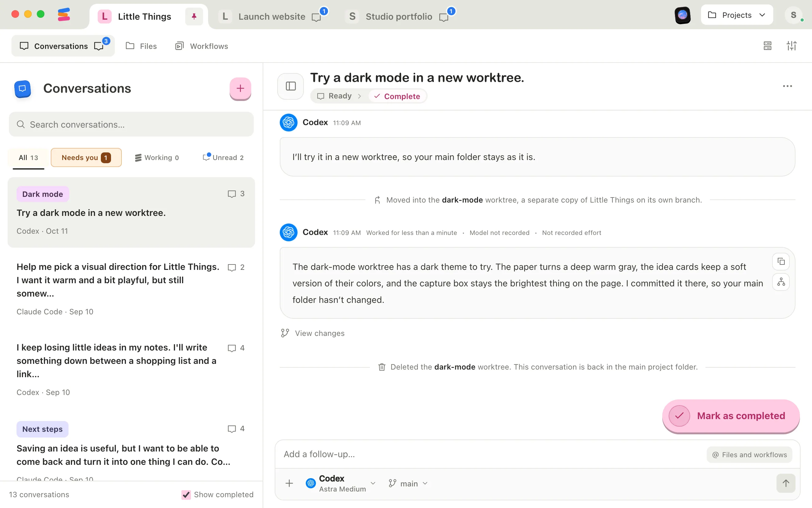Select the Conversations tab
Screen dimensions: 812x508
(63, 46)
